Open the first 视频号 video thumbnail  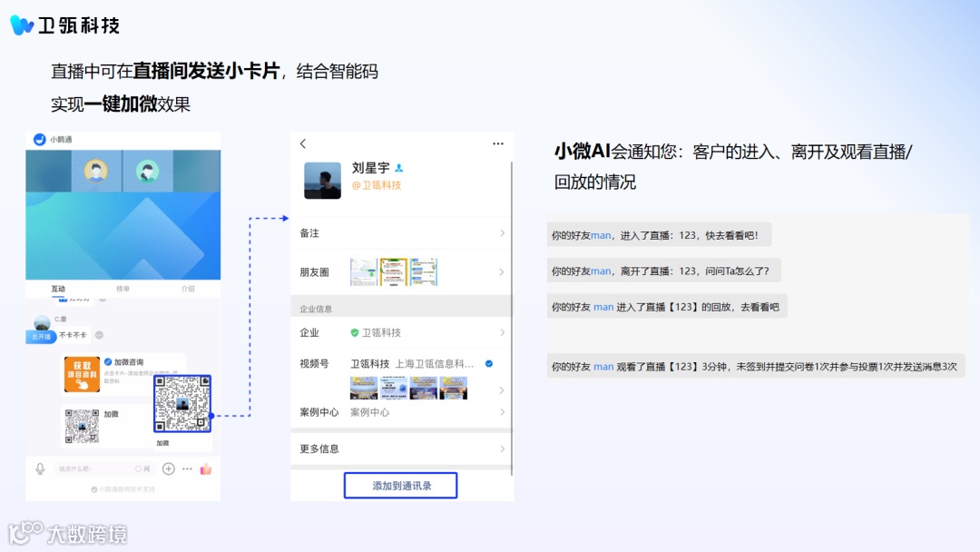click(364, 388)
